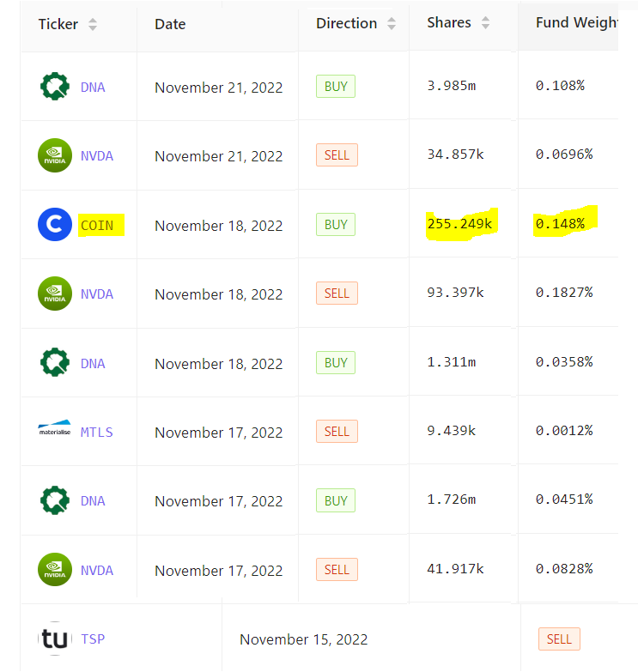The width and height of the screenshot is (638, 672).
Task: Click the highlighted 255.249k shares value
Action: (459, 224)
